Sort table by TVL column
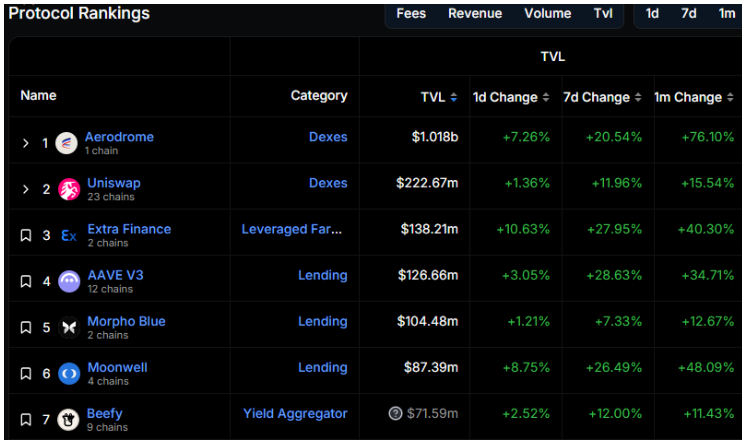The image size is (746, 444). point(439,97)
